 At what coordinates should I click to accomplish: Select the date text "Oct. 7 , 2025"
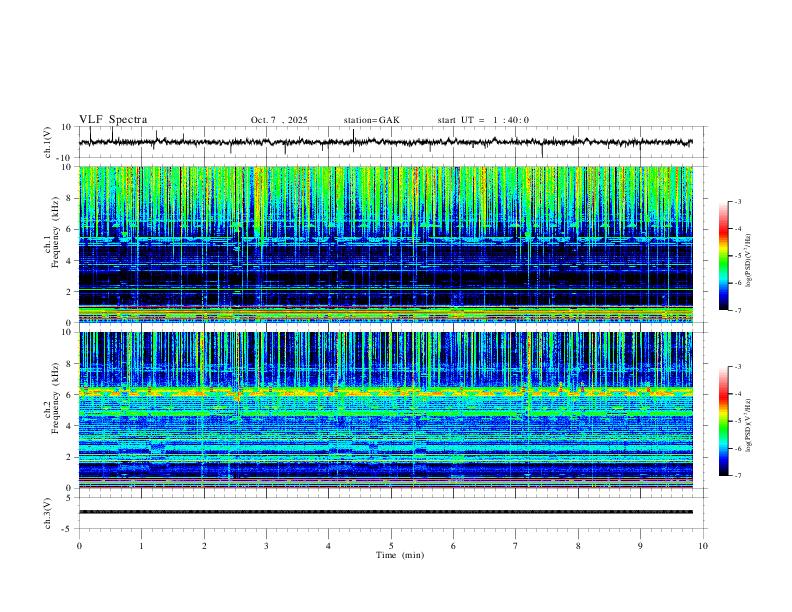tap(279, 120)
